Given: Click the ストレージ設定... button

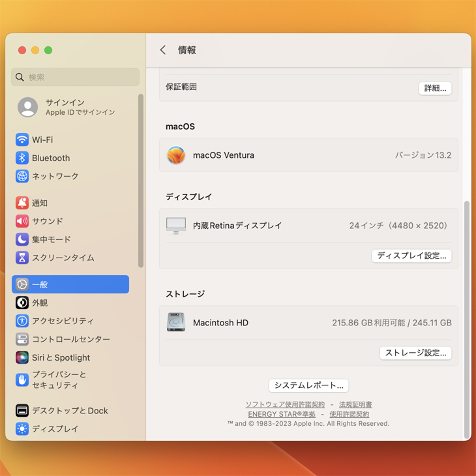Looking at the screenshot, I should 415,353.
